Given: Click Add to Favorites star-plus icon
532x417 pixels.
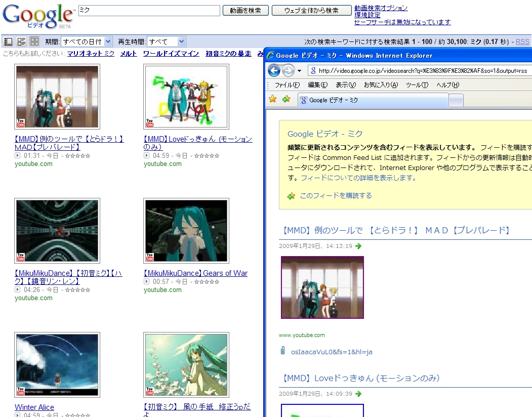Looking at the screenshot, I should (287, 99).
